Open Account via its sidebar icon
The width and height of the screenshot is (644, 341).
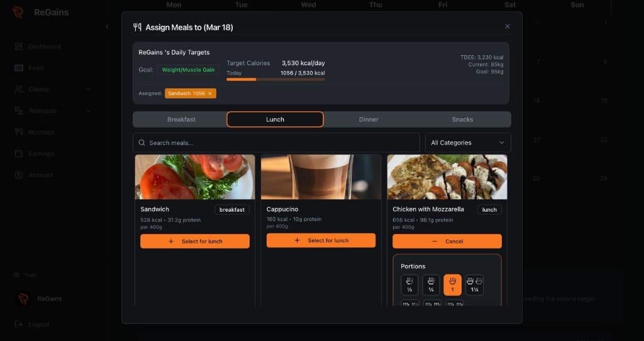(18, 175)
